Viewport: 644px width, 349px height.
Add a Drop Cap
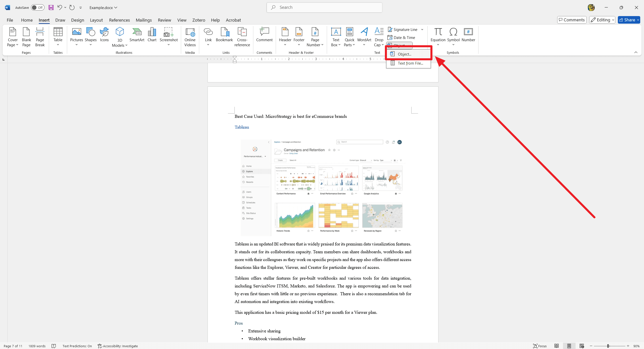pyautogui.click(x=379, y=37)
